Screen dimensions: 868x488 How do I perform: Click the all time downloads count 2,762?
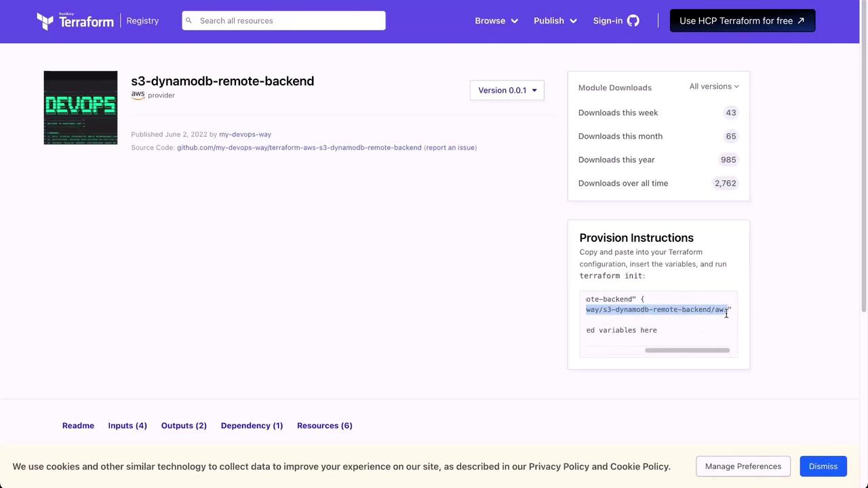pyautogui.click(x=725, y=183)
